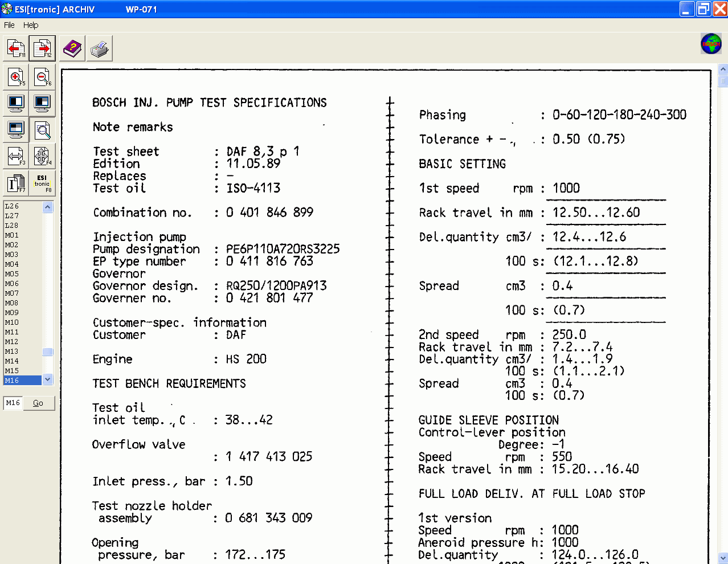Click the page list scrollbar thumb
The image size is (728, 564).
[48, 352]
